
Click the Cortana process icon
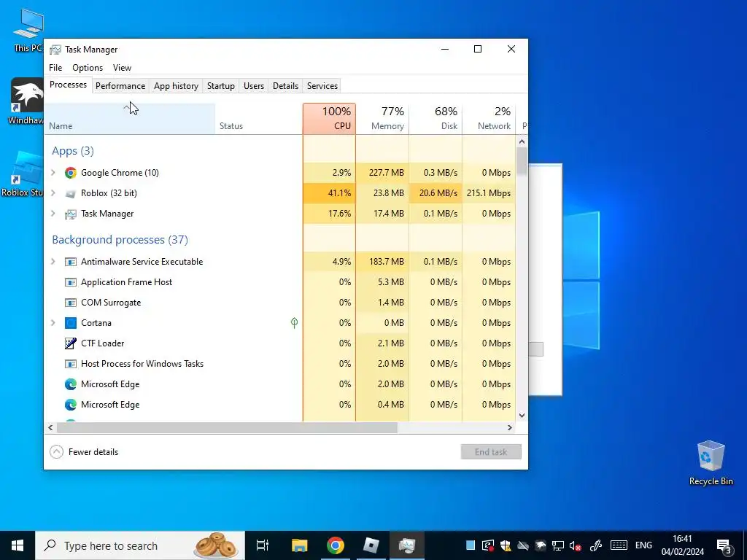[71, 323]
